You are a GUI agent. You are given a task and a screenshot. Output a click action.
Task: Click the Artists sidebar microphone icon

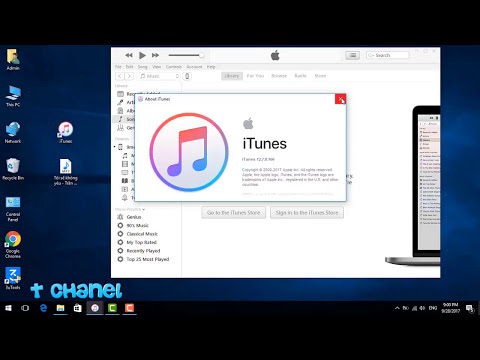pyautogui.click(x=120, y=102)
